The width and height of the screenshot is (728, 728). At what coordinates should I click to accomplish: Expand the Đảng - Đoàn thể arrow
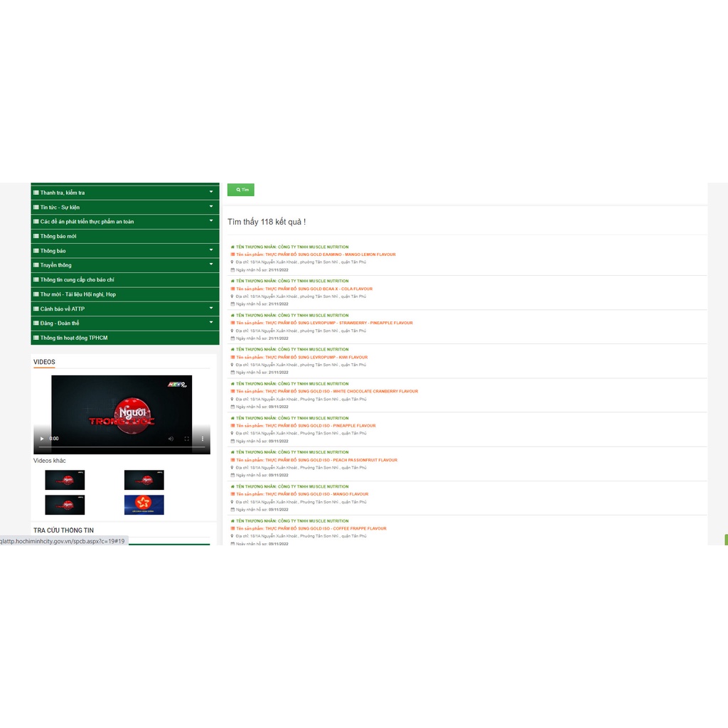coord(211,323)
